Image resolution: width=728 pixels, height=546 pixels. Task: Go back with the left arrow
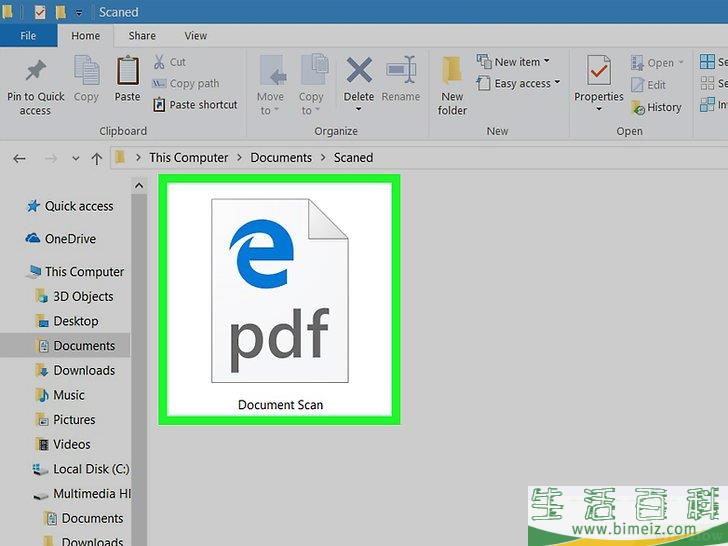(x=19, y=159)
